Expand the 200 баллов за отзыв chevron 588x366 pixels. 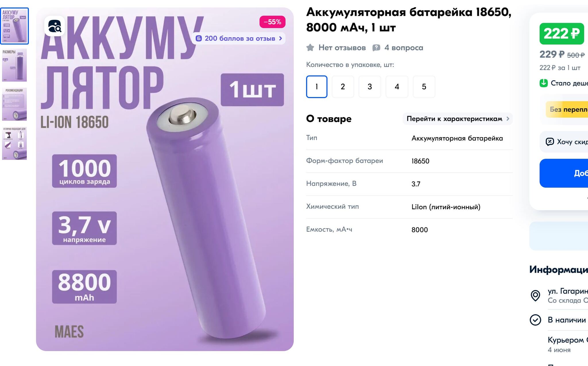click(x=281, y=38)
